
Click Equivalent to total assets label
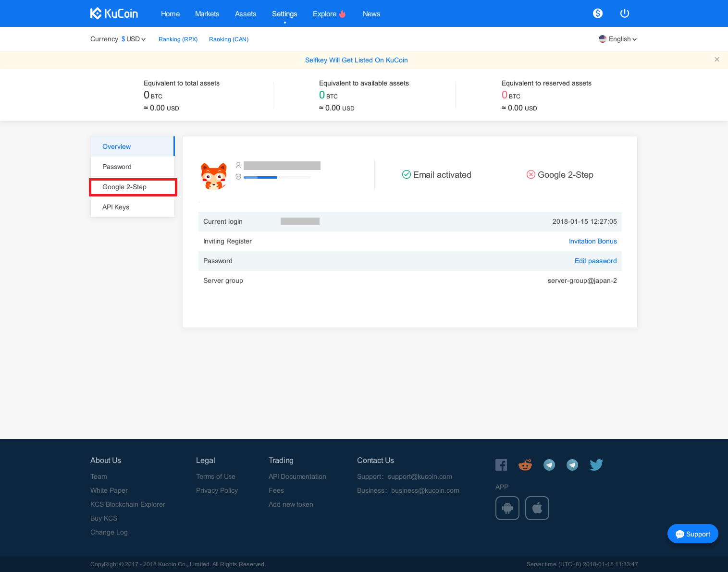pos(182,83)
